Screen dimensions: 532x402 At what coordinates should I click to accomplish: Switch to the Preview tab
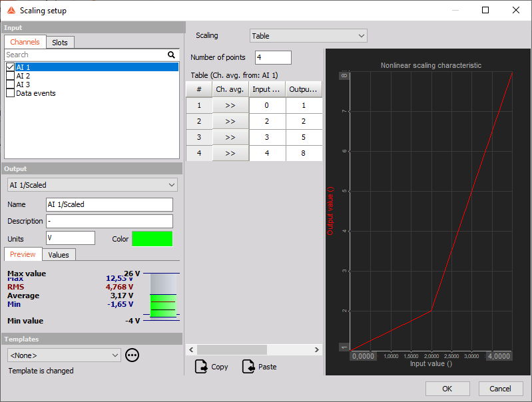(x=23, y=254)
